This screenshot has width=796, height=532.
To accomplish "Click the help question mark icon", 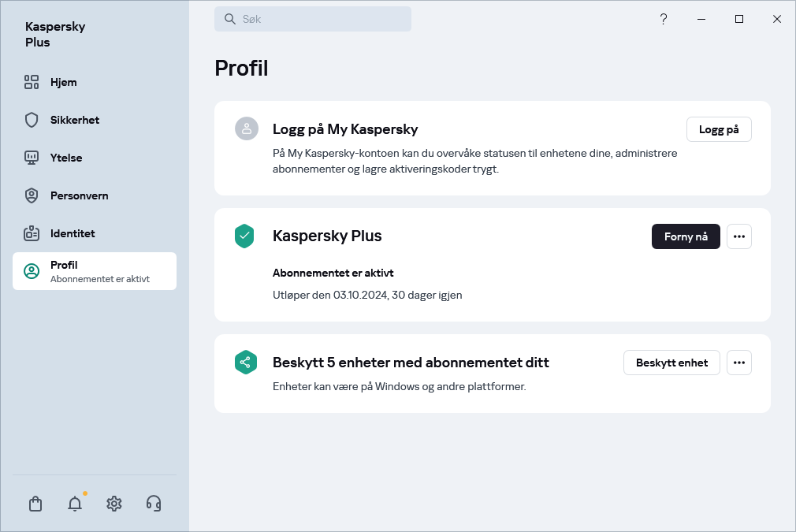I will click(664, 19).
